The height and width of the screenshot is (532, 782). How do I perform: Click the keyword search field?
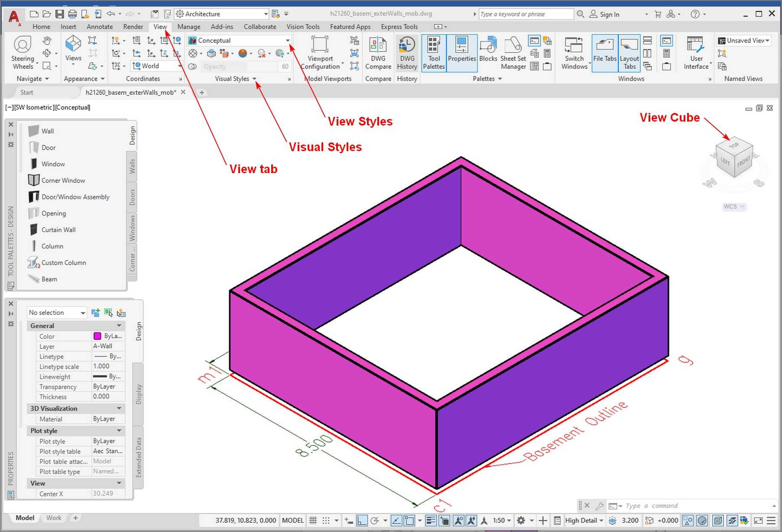(526, 14)
